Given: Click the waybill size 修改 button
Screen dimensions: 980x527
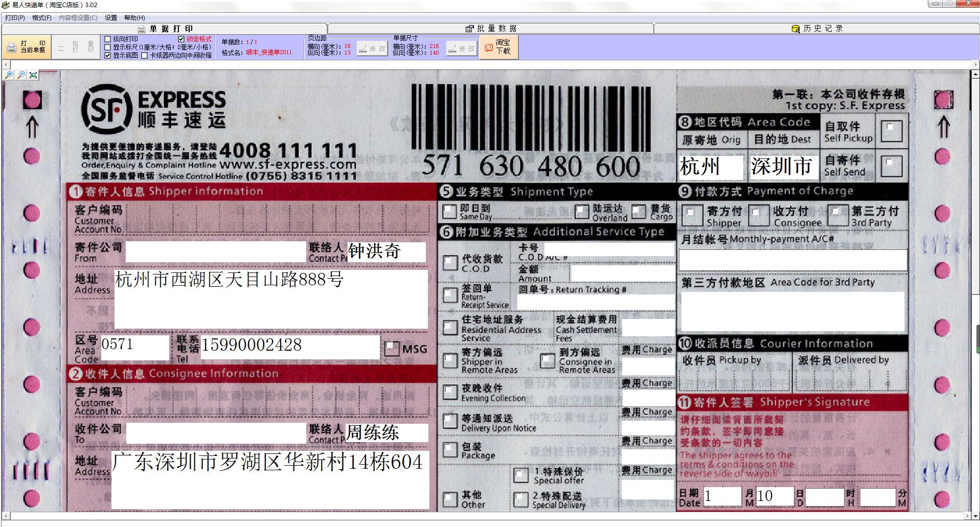Looking at the screenshot, I should pos(461,49).
